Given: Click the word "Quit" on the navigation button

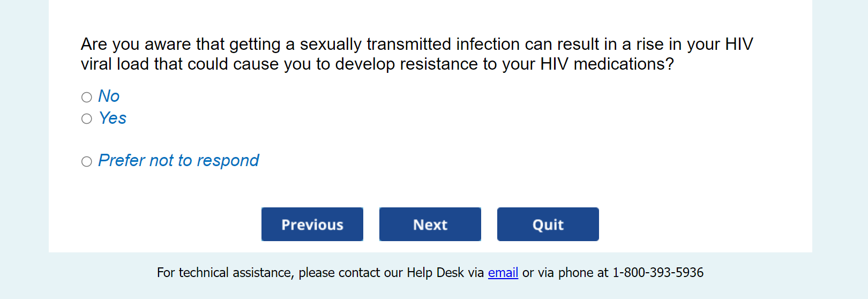Looking at the screenshot, I should pos(548,225).
